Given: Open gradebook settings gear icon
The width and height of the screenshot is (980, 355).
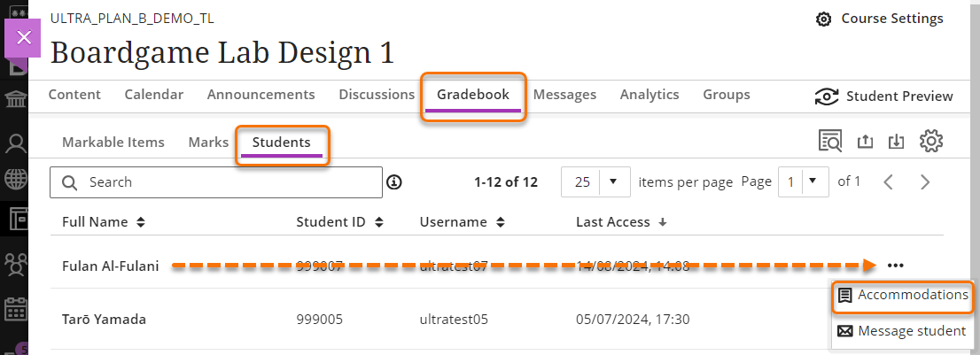Looking at the screenshot, I should (930, 141).
